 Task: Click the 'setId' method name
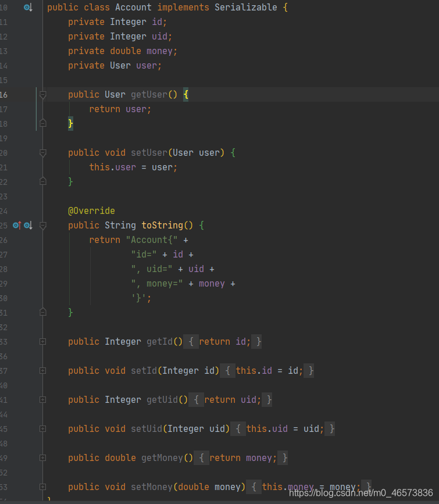click(144, 371)
